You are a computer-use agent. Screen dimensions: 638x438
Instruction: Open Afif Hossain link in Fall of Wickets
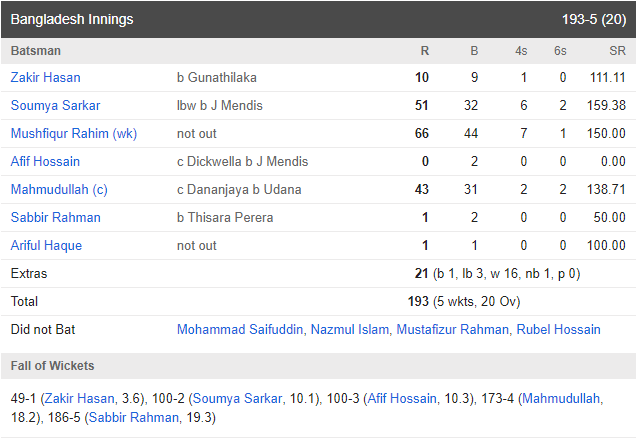pos(402,399)
